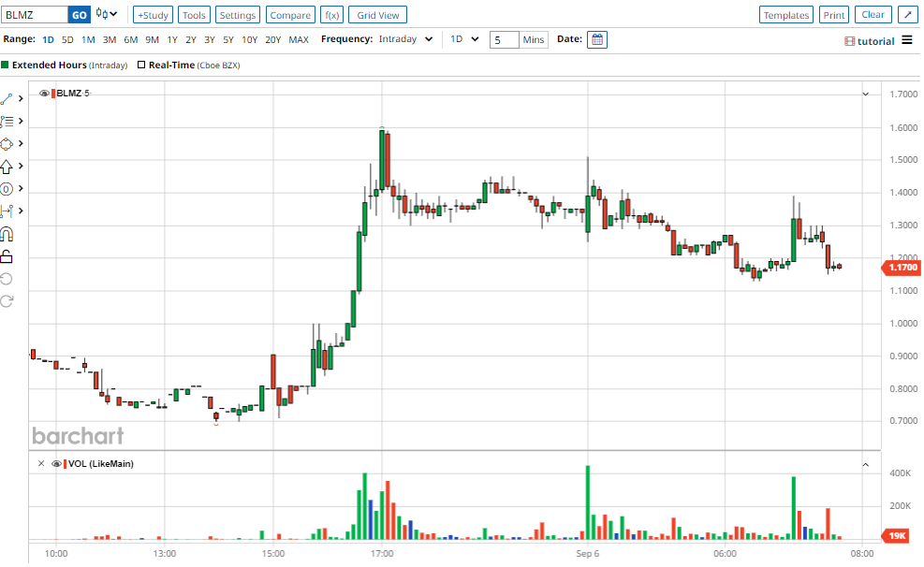Select the 5Y range
Viewport: 924px width, 567px height.
click(x=228, y=39)
